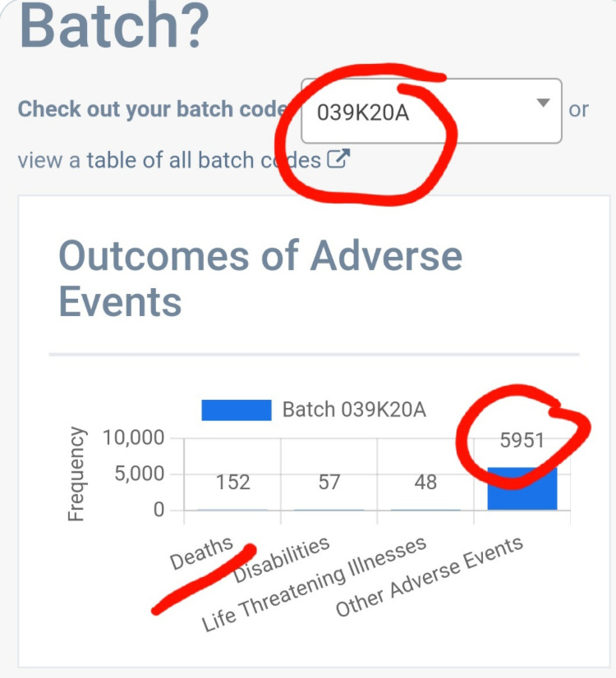Click the 48 life threatening illnesses value

(425, 482)
